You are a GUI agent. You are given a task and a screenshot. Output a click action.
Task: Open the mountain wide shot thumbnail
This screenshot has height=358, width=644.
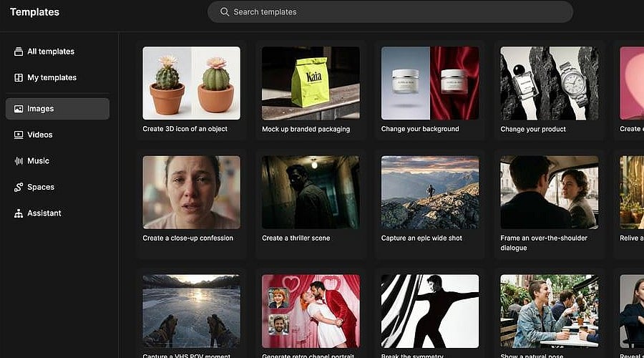click(430, 192)
